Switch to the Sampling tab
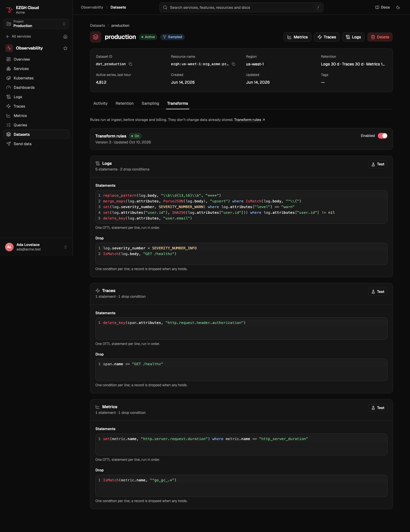This screenshot has width=410, height=532. click(x=150, y=103)
